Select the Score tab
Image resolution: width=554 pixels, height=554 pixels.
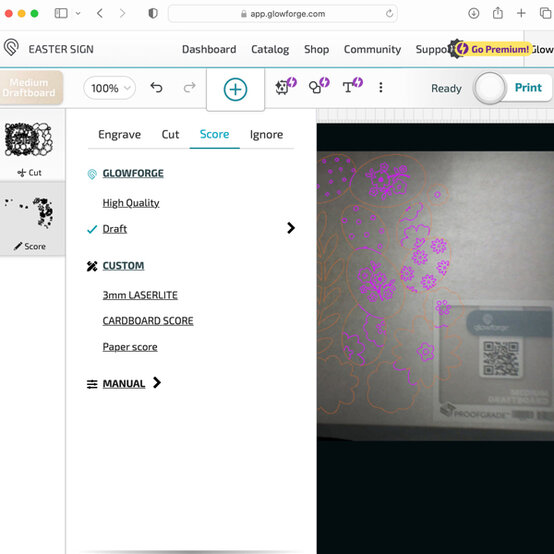click(x=214, y=134)
